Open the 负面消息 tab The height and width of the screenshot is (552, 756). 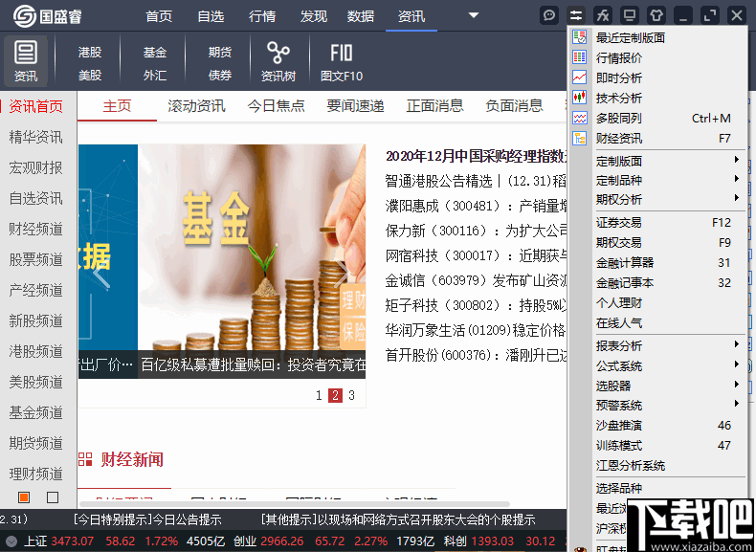[x=515, y=105]
